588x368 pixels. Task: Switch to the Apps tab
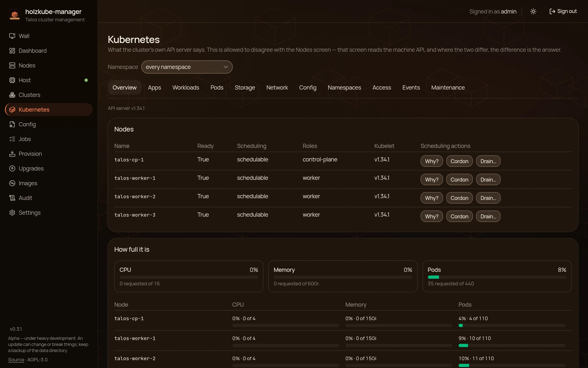tap(154, 88)
